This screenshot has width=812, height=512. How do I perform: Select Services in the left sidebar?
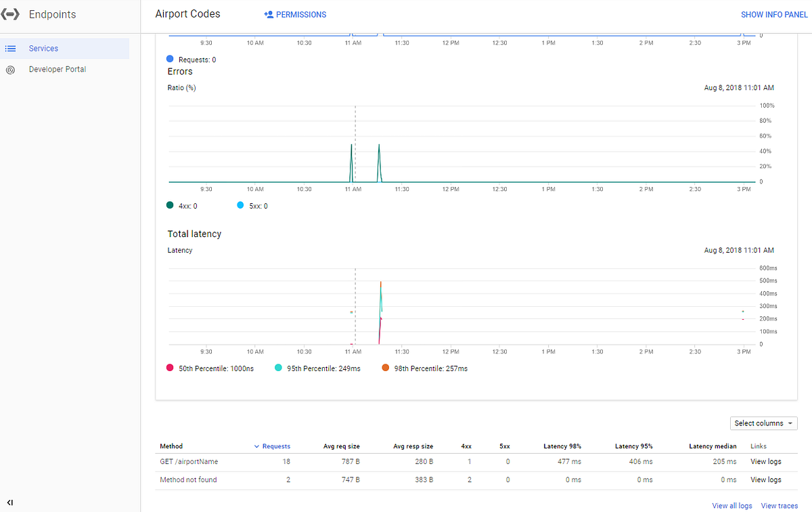pos(43,48)
